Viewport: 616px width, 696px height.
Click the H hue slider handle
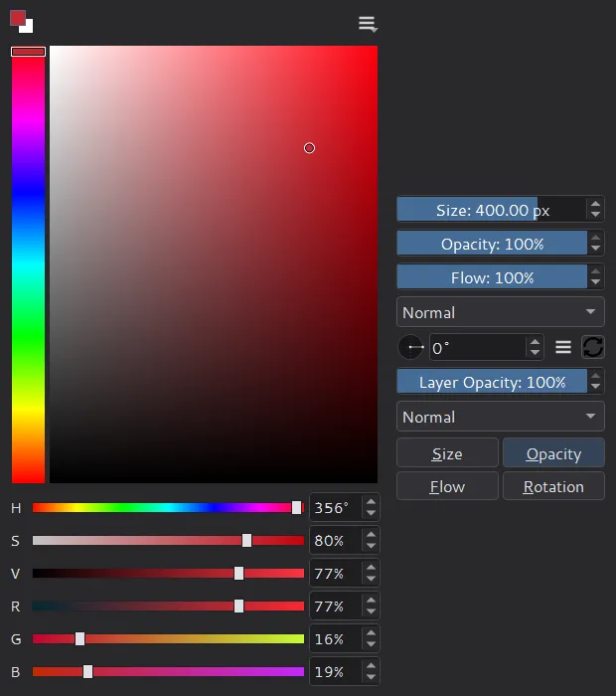(x=296, y=507)
